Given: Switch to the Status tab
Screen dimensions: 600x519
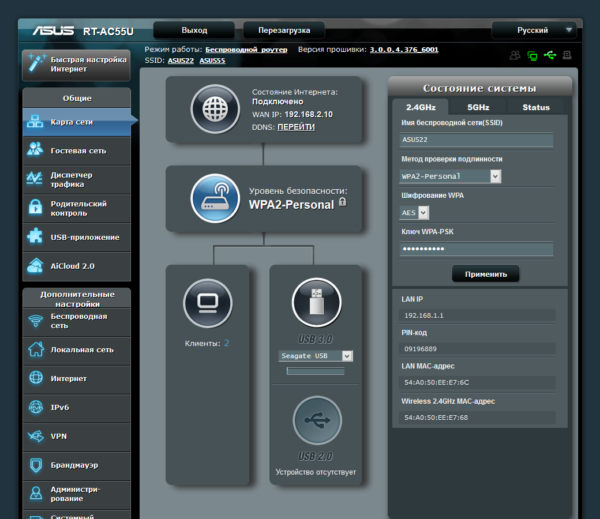Looking at the screenshot, I should click(536, 107).
